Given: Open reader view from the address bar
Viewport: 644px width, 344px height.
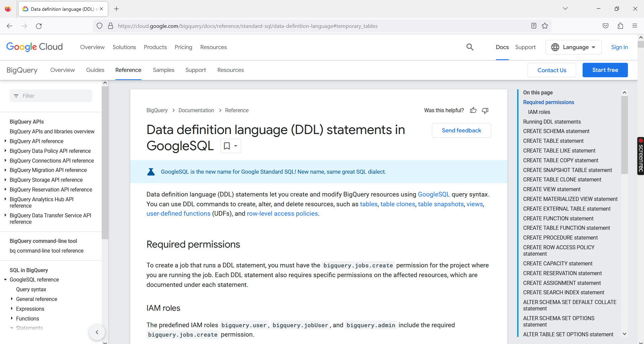Looking at the screenshot, I should pyautogui.click(x=534, y=26).
